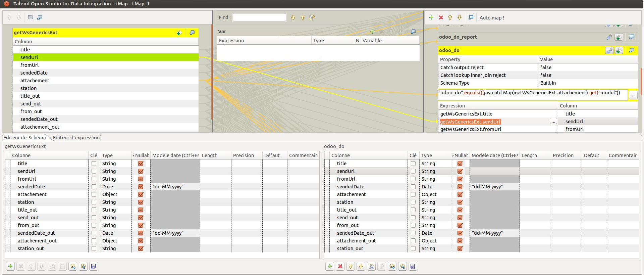Switch to the Editeur d'expression tab
Viewport: 644px width, 275px height.
(76, 138)
